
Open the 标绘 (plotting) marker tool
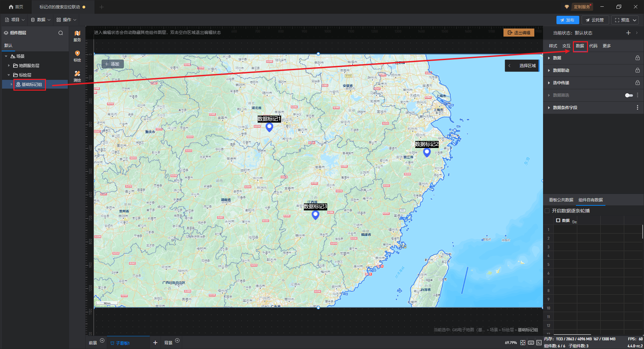click(x=77, y=56)
